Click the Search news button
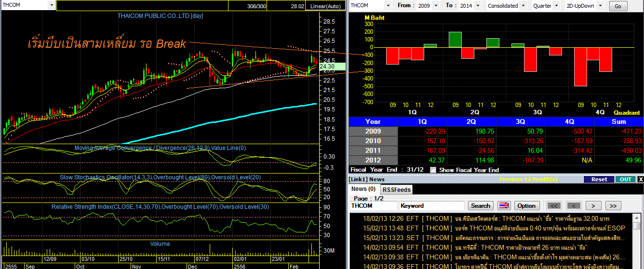Screen dimensions: 644x269 click(481, 205)
